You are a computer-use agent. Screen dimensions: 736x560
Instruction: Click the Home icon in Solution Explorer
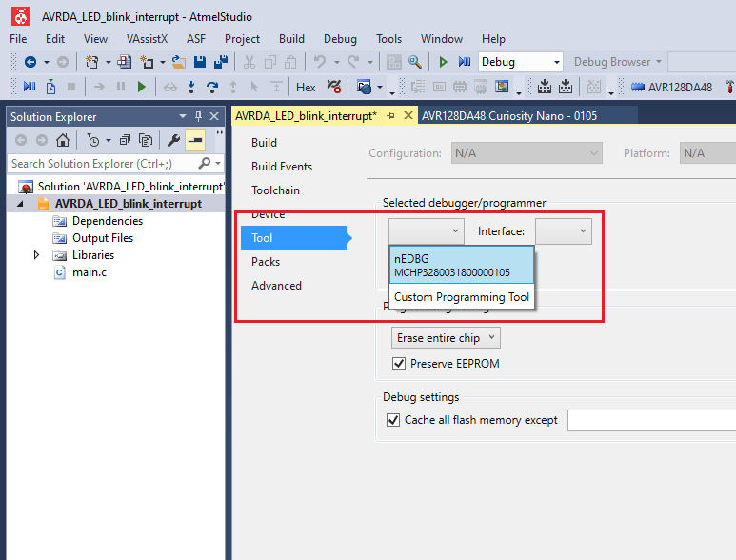point(63,140)
